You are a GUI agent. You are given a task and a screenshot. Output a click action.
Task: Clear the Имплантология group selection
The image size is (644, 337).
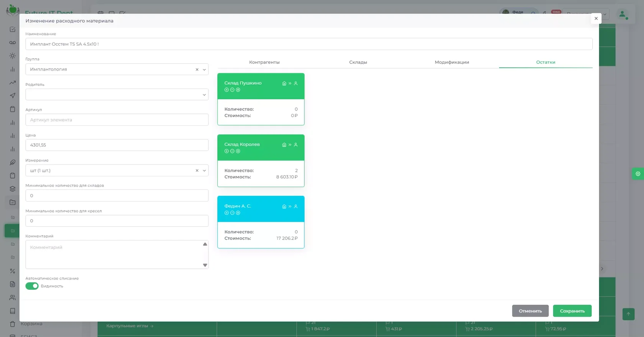coord(197,69)
